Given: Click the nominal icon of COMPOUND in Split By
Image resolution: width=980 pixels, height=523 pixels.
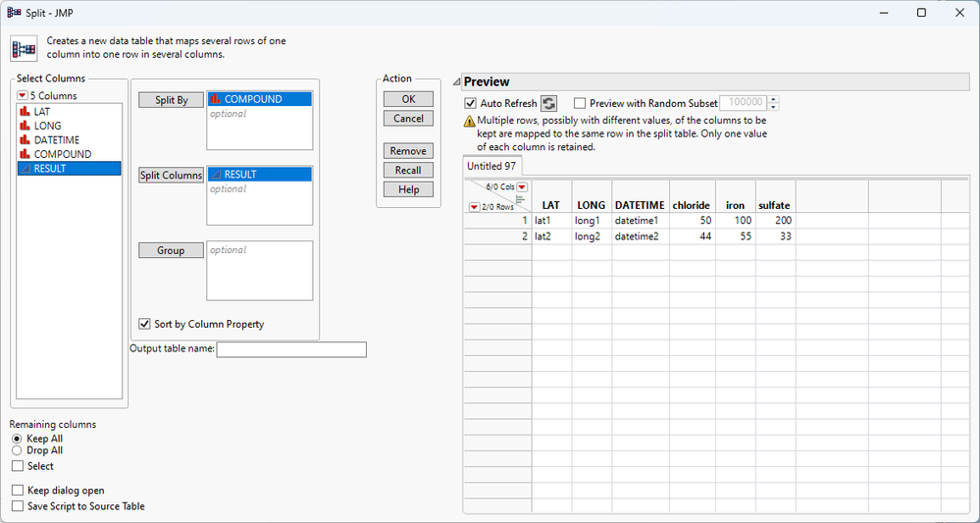Looking at the screenshot, I should [216, 99].
